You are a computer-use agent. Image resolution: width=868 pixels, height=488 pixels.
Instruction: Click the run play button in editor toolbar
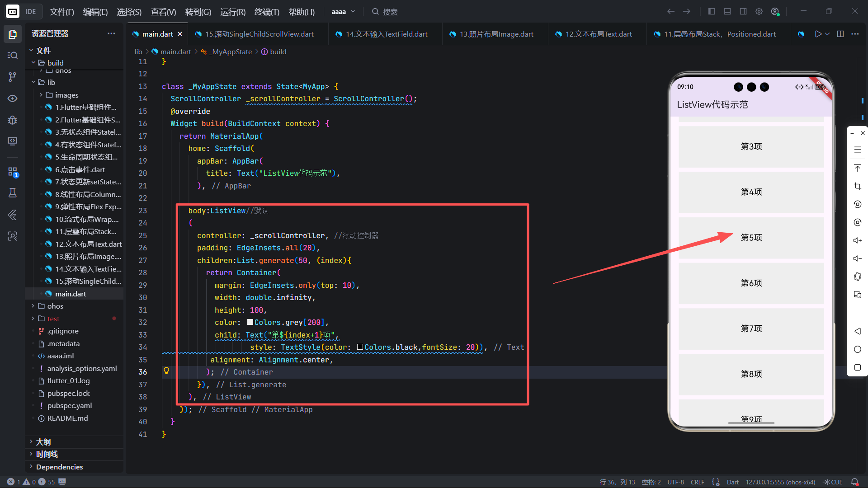click(x=818, y=34)
